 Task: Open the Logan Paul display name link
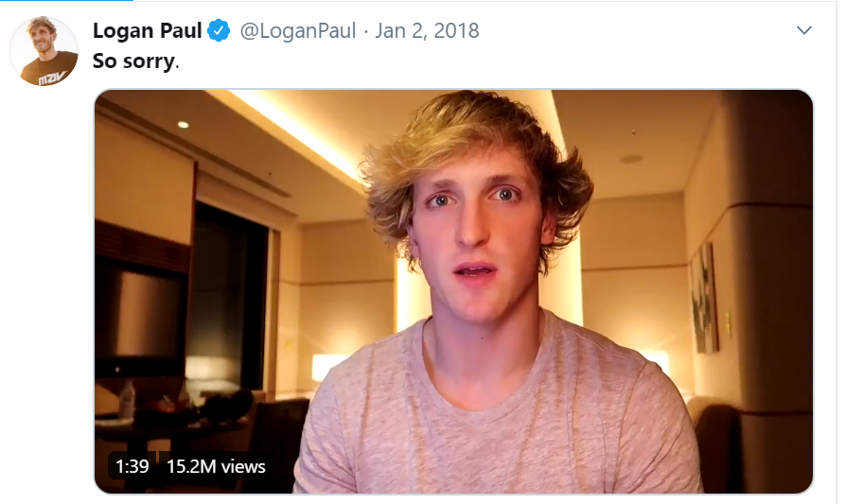[x=148, y=30]
